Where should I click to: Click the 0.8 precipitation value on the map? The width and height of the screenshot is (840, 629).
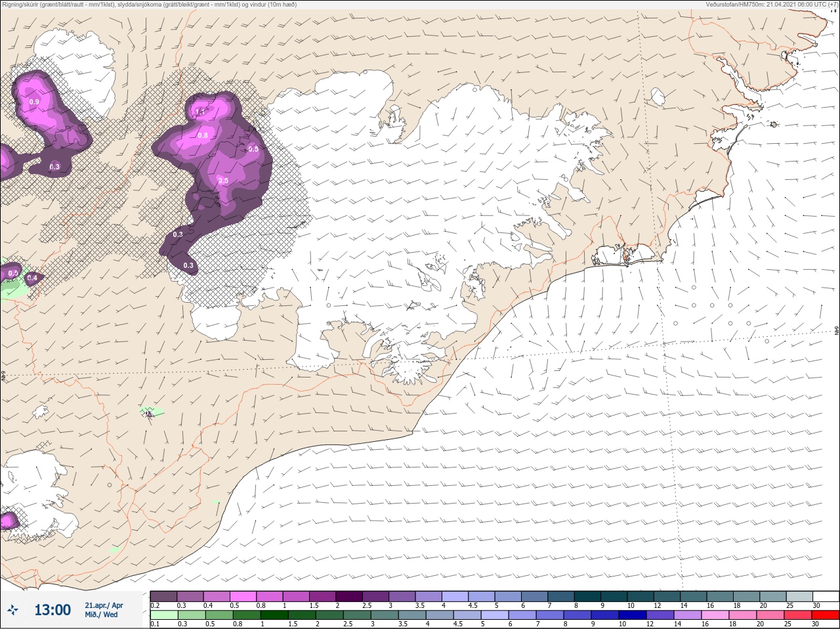coord(203,136)
